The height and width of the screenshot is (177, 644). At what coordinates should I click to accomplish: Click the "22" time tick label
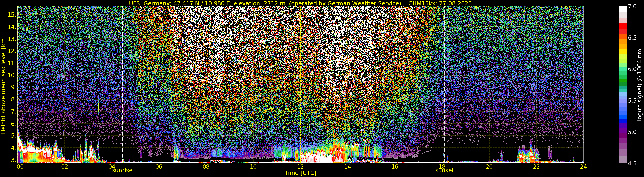pyautogui.click(x=536, y=166)
